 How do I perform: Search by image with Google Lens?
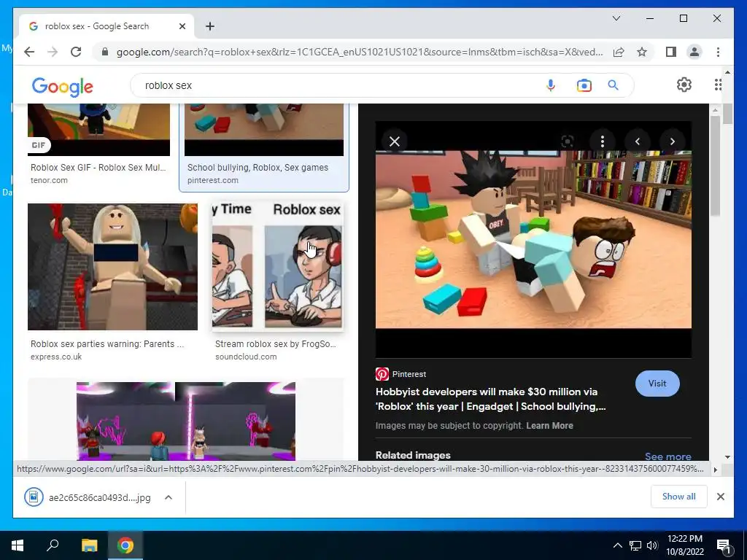[584, 85]
